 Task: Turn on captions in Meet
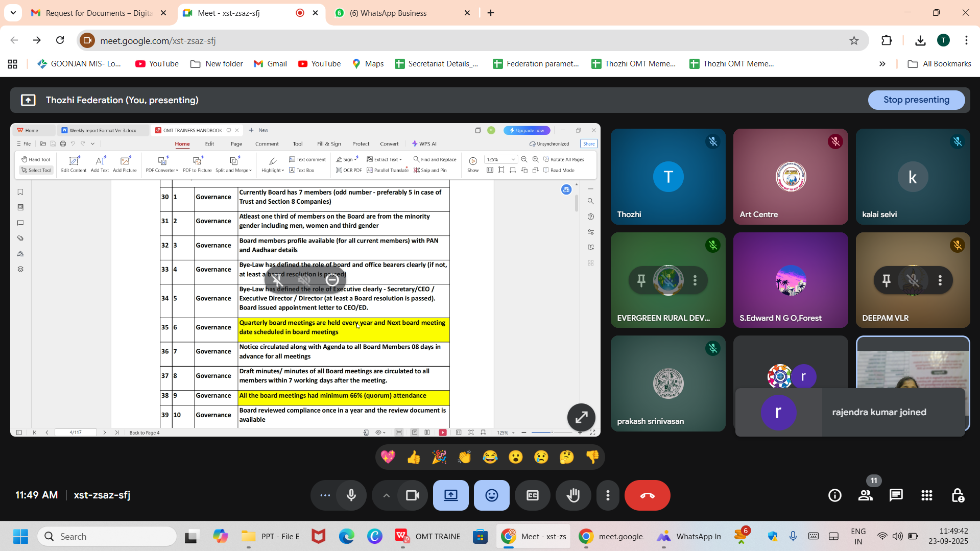tap(533, 495)
